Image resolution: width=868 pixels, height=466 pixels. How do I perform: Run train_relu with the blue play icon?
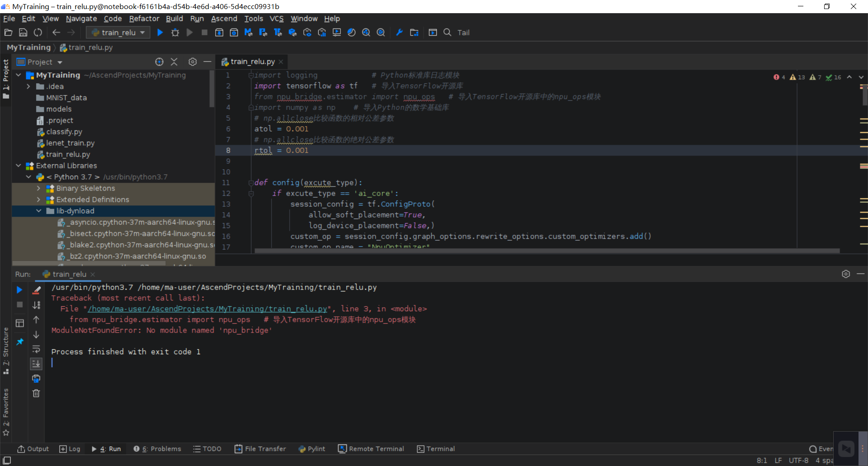160,33
